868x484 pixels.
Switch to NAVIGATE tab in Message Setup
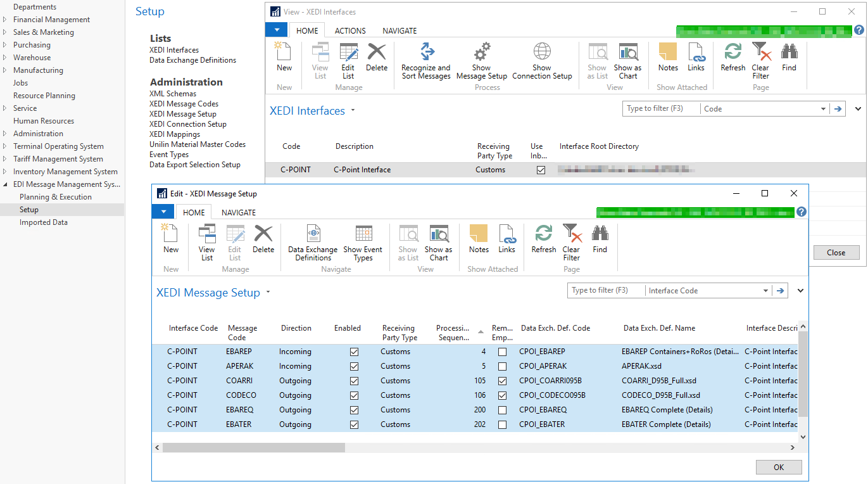239,212
